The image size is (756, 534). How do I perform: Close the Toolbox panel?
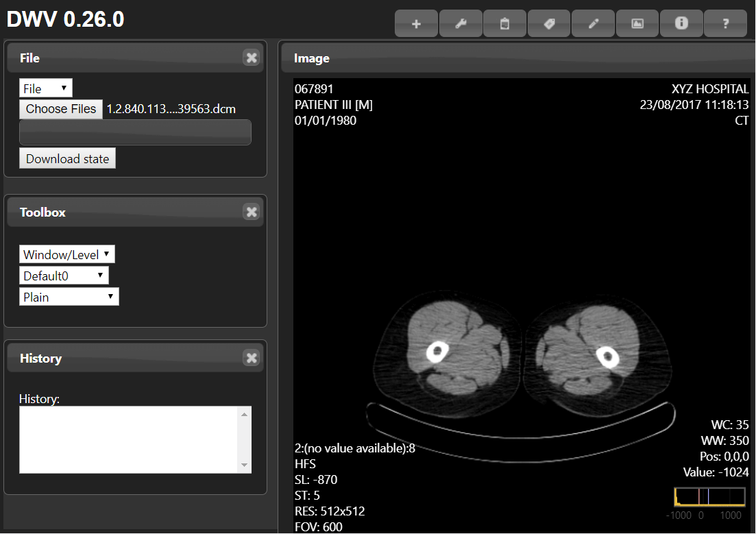[x=251, y=212]
